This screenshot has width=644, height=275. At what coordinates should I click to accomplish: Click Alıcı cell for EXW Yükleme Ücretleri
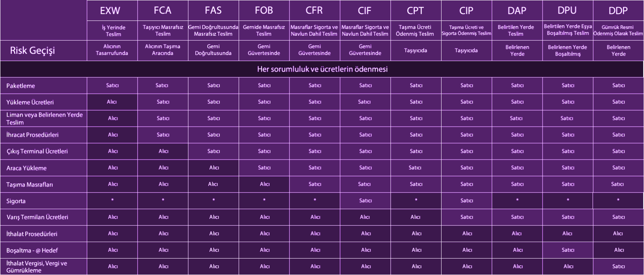click(112, 102)
